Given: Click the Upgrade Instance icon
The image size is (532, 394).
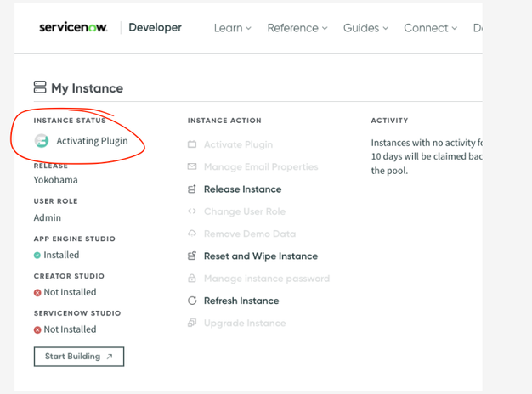Looking at the screenshot, I should point(192,323).
